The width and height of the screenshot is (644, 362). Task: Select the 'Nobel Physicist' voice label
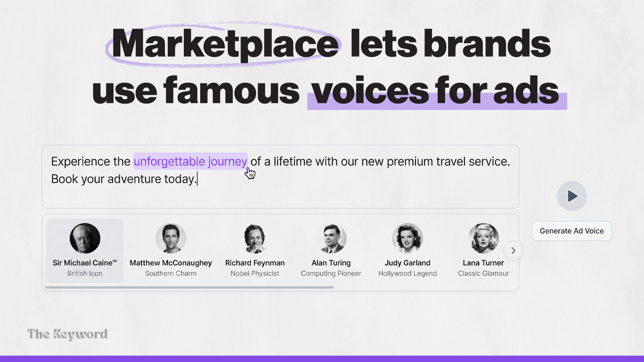[255, 274]
